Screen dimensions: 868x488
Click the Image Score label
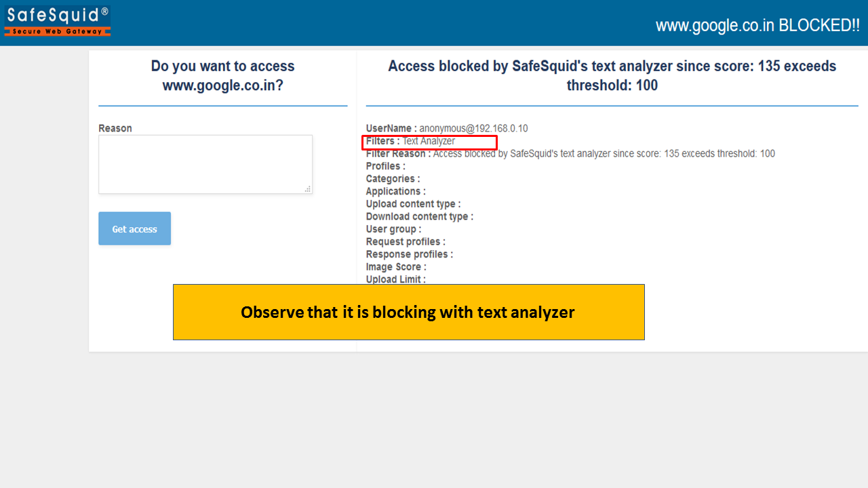(x=396, y=267)
